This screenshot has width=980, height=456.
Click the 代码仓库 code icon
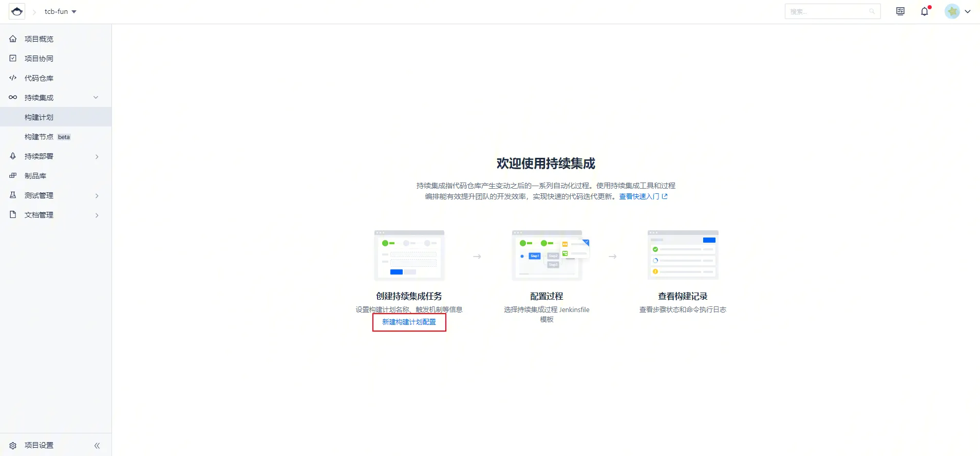pyautogui.click(x=13, y=78)
